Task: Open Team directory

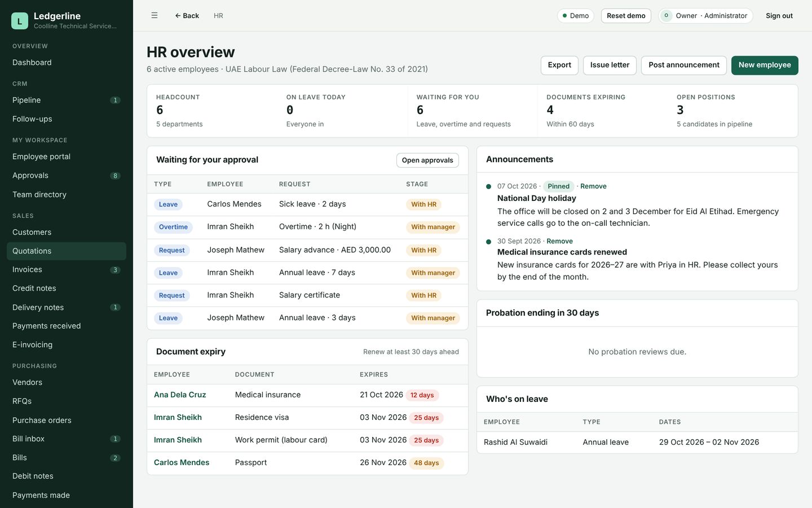Action: (67, 195)
